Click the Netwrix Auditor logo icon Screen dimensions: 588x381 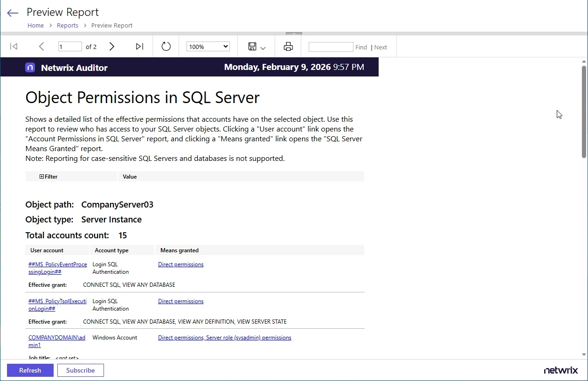tap(30, 68)
